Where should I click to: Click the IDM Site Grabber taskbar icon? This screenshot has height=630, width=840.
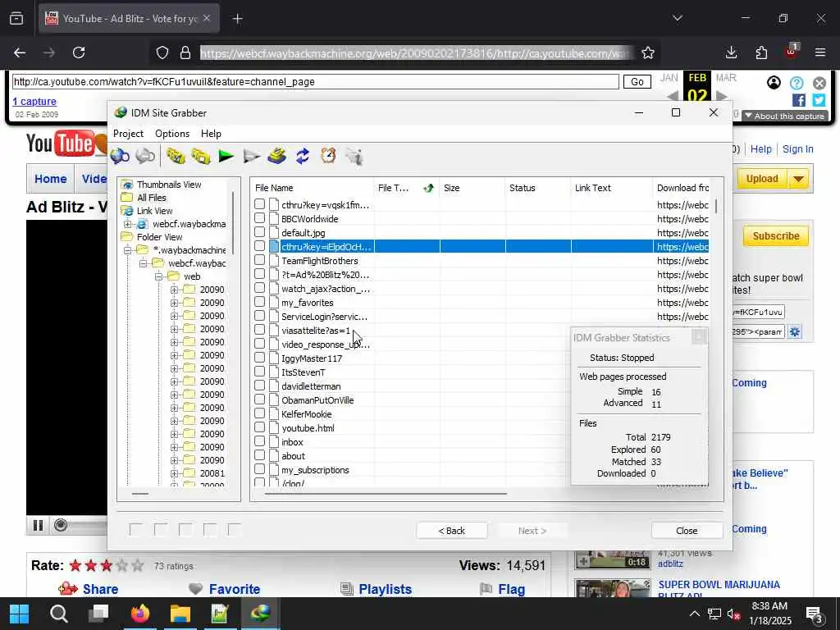[x=260, y=614]
